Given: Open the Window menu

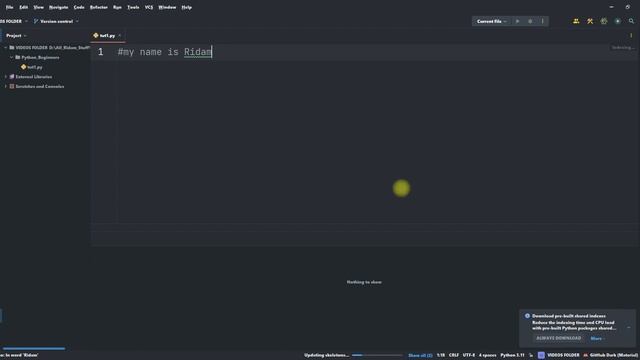Looking at the screenshot, I should point(167,7).
